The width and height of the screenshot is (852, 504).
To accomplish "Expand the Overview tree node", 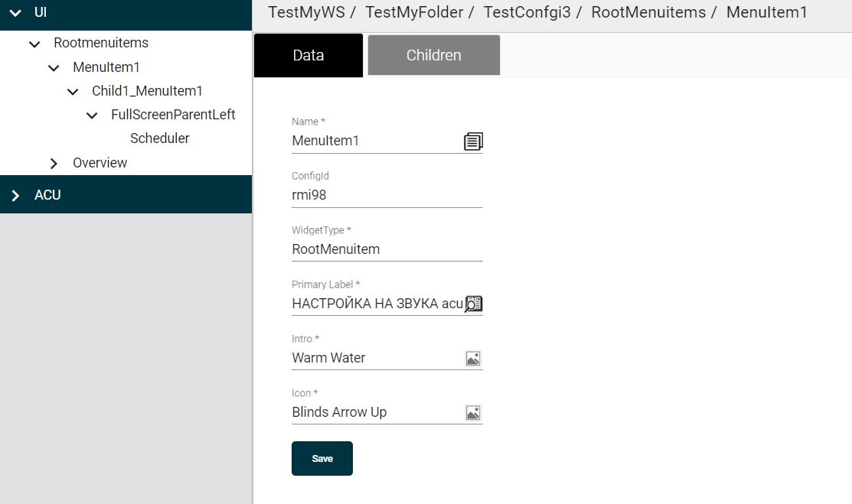I will (53, 162).
